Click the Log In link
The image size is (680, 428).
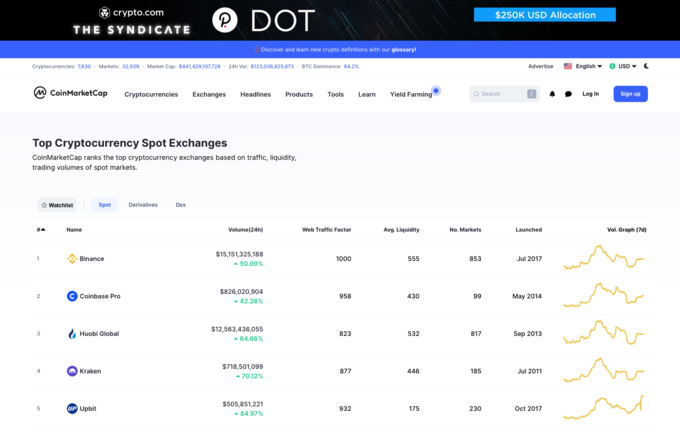point(590,94)
